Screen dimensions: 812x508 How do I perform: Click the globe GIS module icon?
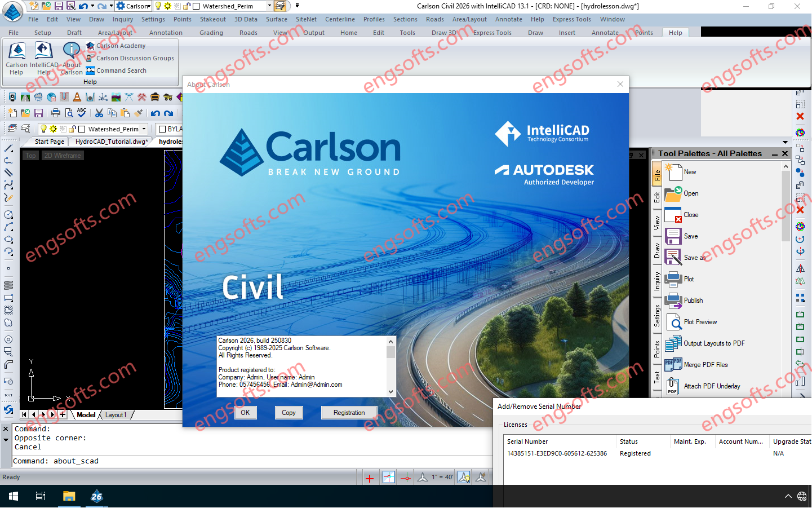point(51,97)
